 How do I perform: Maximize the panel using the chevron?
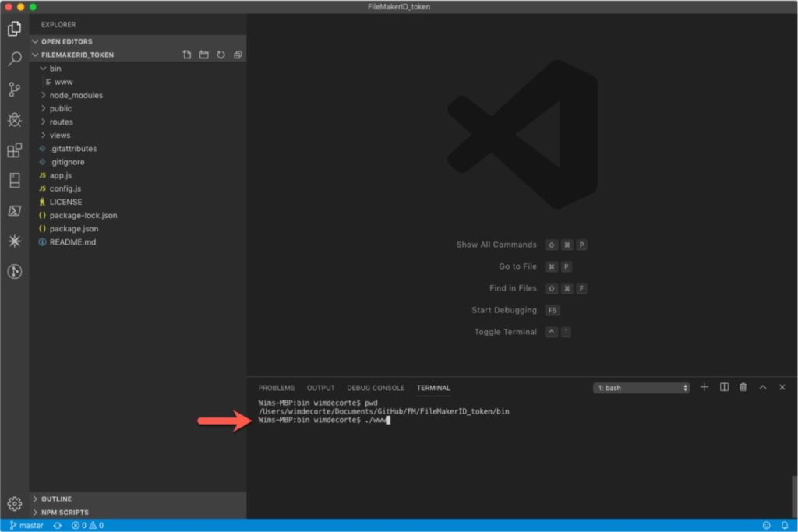click(x=762, y=387)
